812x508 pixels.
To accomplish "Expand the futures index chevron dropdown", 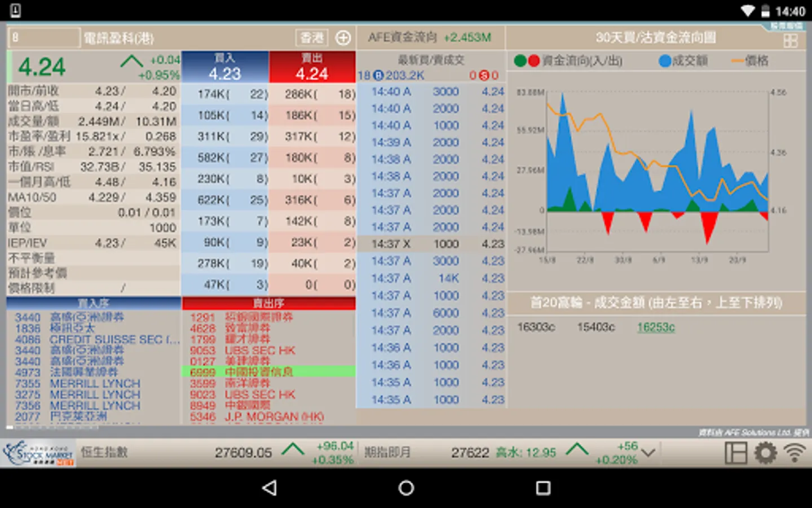I will [x=648, y=453].
